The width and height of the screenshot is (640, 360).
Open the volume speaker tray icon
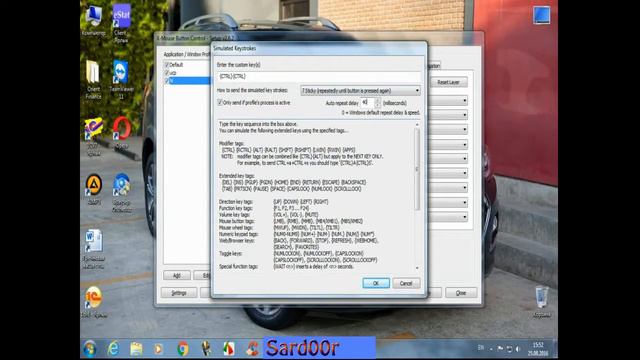[518, 349]
